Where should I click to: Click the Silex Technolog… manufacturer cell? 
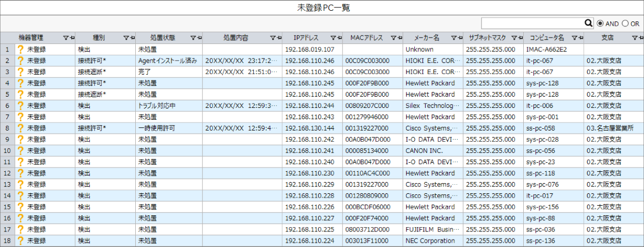(x=433, y=105)
